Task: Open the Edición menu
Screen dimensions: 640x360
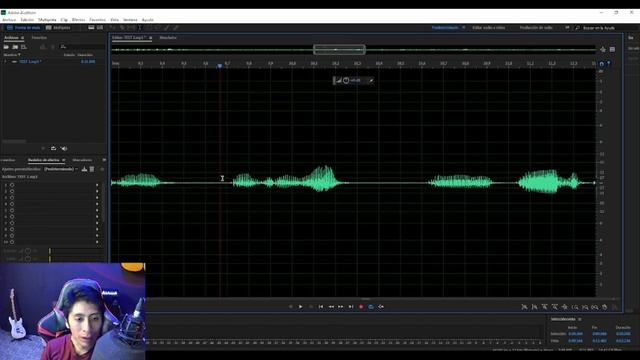Action: [27, 20]
